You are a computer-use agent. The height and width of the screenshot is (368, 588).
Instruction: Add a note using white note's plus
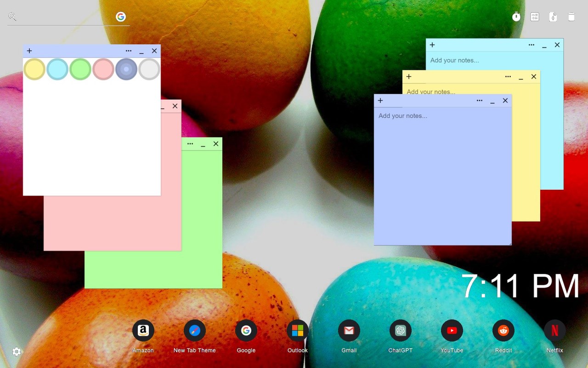(x=29, y=51)
